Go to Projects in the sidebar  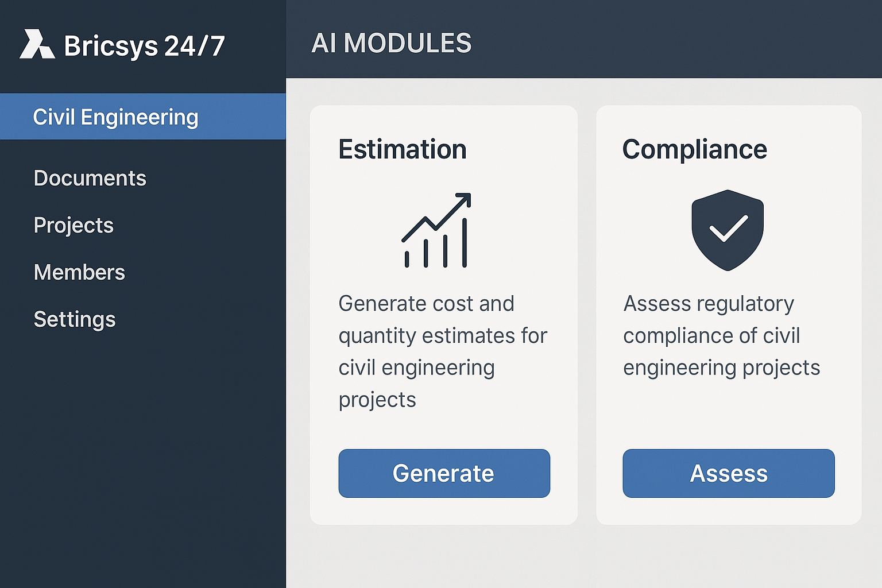point(73,225)
